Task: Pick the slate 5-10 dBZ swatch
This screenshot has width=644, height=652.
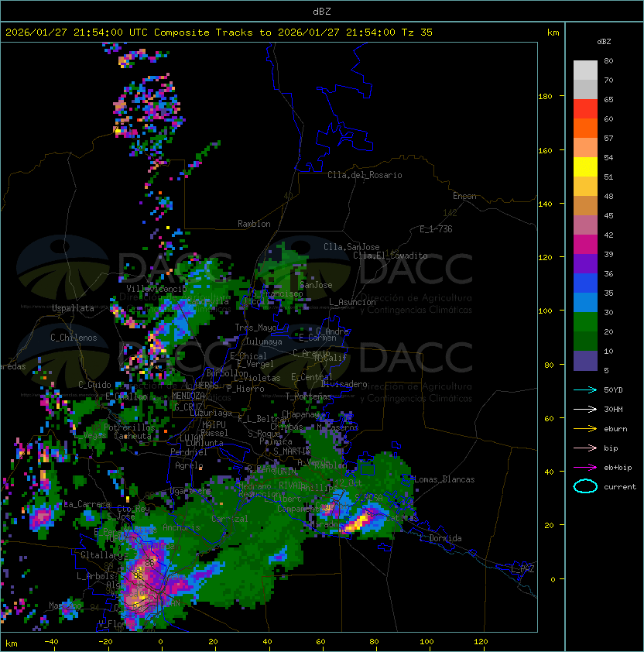Action: [585, 361]
